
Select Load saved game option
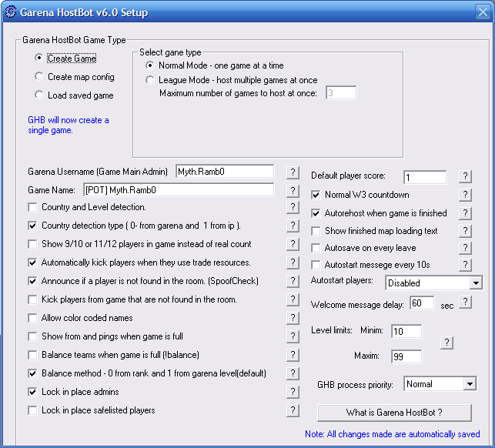click(38, 95)
